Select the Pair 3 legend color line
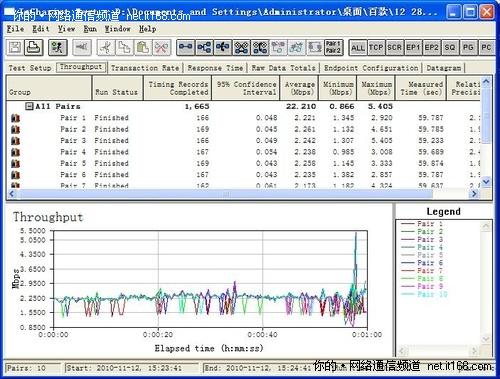Screen dimensions: 500x379 407,239
